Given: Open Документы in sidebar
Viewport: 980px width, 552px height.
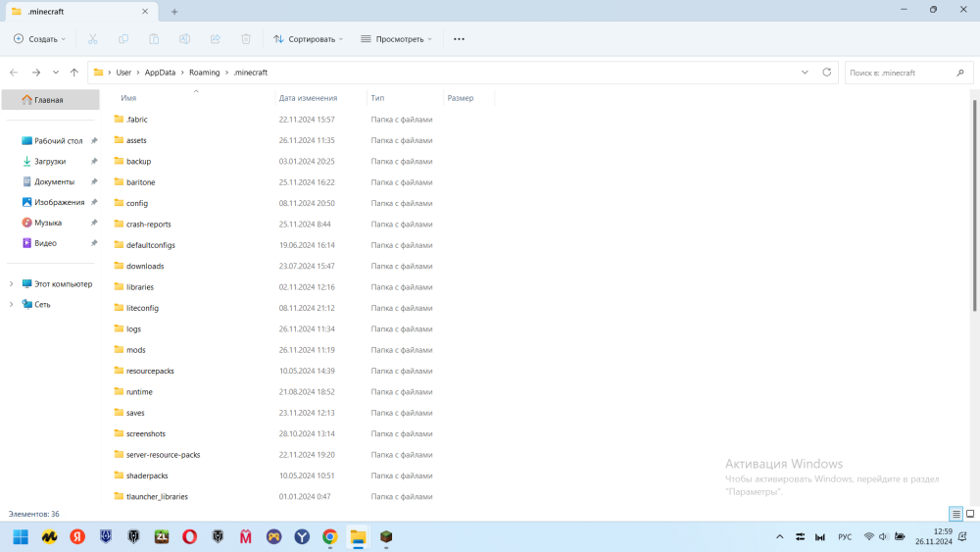Looking at the screenshot, I should pyautogui.click(x=53, y=182).
